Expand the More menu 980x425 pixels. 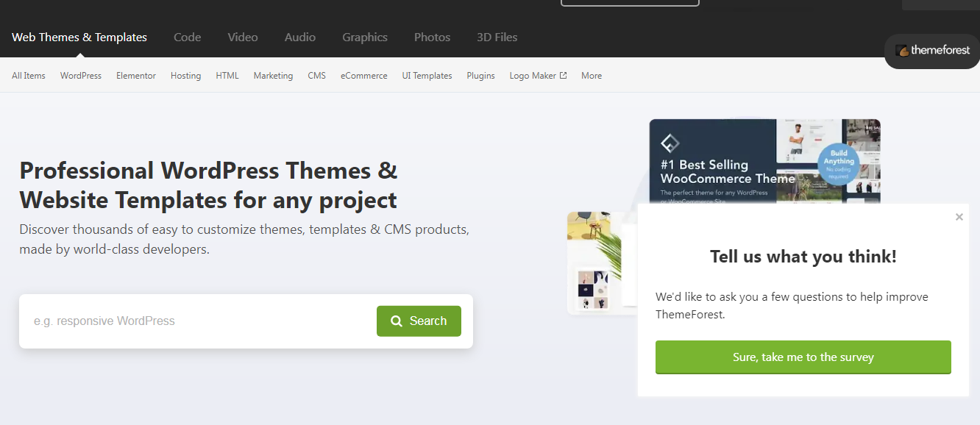[x=591, y=76]
